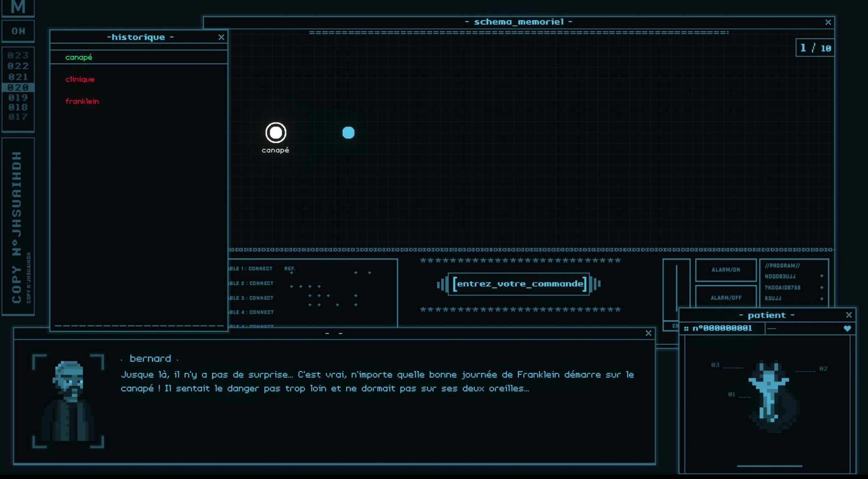
Task: Select the red clinique history entry
Action: [80, 79]
